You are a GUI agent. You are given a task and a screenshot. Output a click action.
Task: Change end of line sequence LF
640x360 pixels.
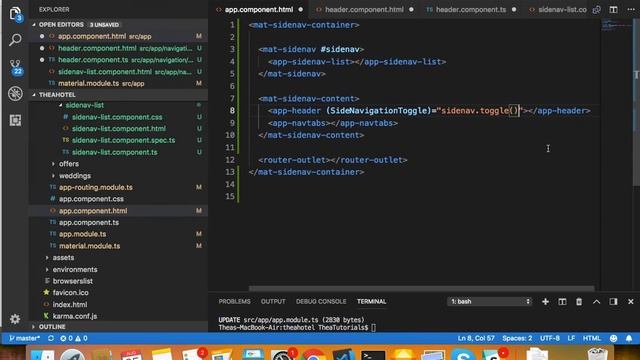point(571,338)
